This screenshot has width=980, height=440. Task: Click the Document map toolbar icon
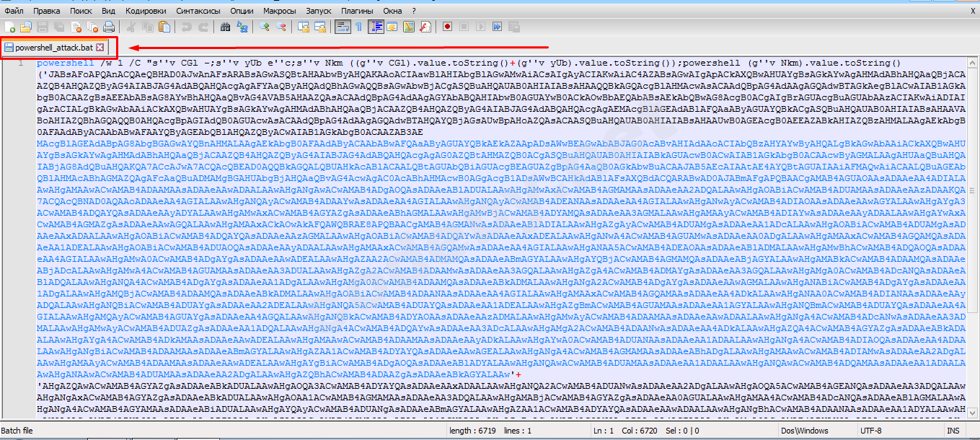click(x=409, y=27)
